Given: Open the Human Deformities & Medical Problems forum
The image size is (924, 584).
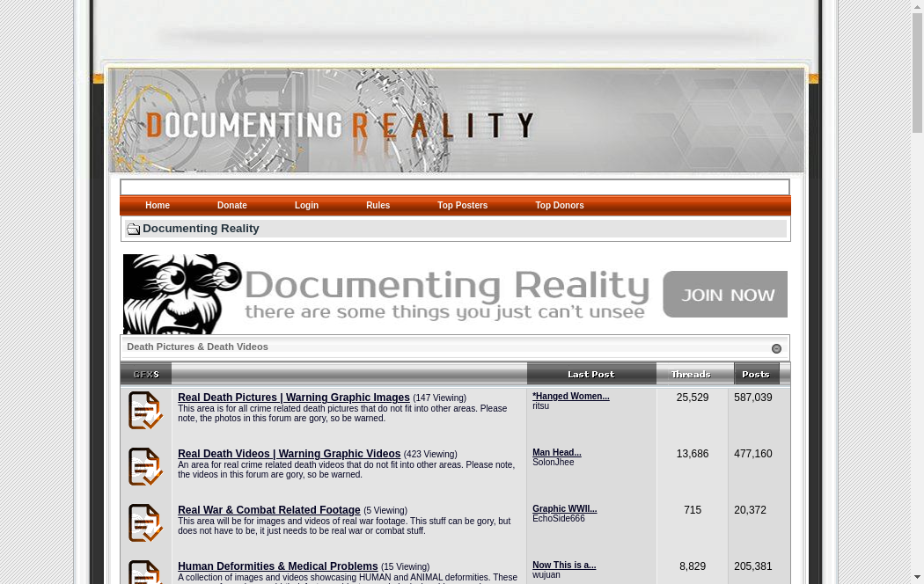Looking at the screenshot, I should pos(277,566).
